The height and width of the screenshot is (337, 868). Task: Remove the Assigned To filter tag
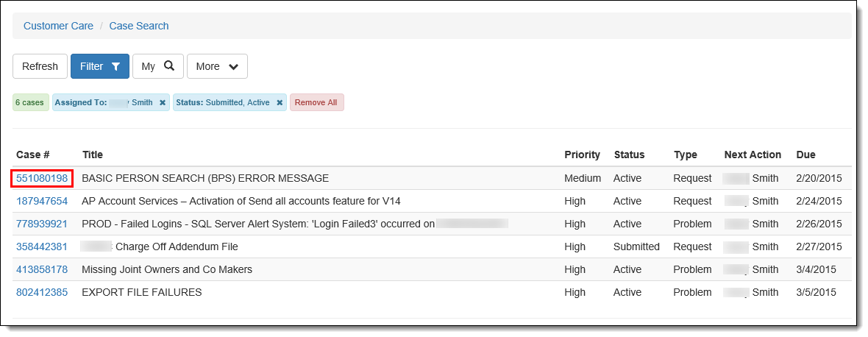pyautogui.click(x=162, y=102)
